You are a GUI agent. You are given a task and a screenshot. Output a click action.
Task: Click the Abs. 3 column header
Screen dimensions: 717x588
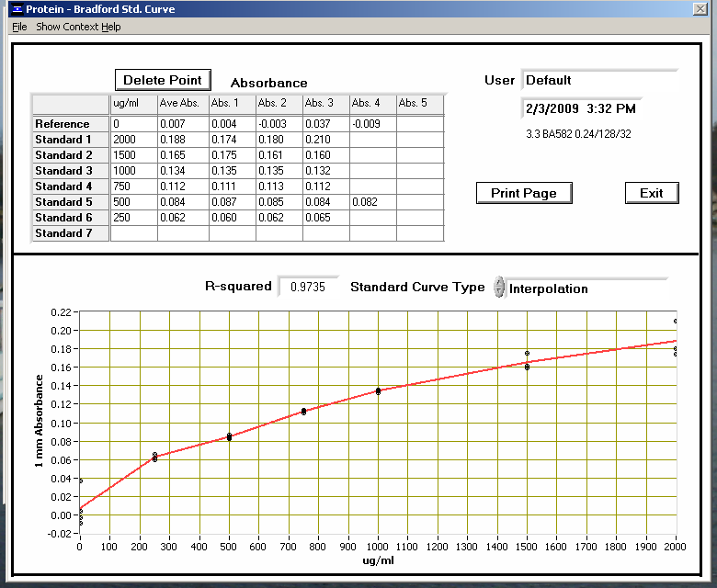click(326, 104)
